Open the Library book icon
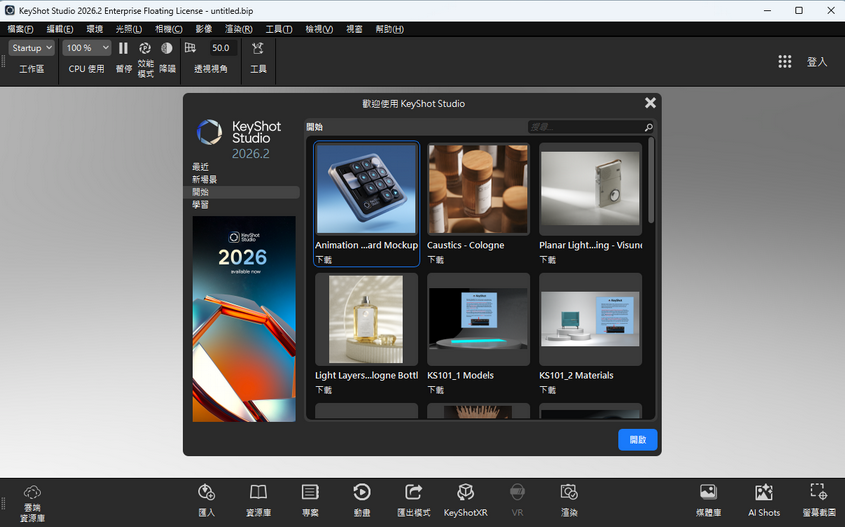This screenshot has width=845, height=527. 258,492
